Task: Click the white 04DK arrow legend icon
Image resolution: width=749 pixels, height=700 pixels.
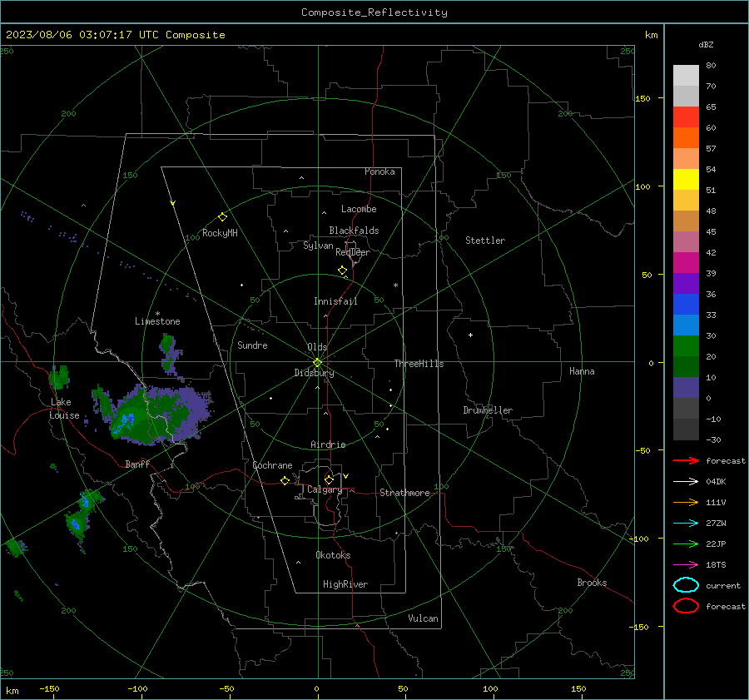Action: [686, 481]
